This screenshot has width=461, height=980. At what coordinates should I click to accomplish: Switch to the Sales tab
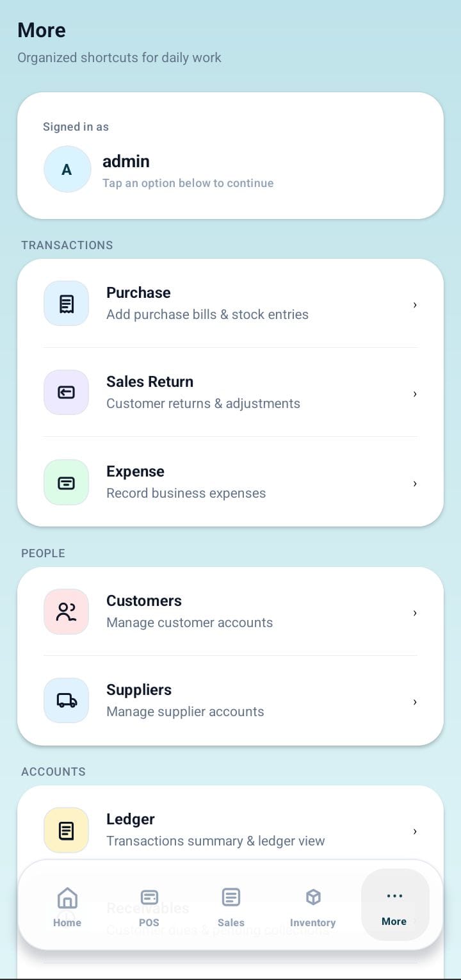pyautogui.click(x=230, y=905)
